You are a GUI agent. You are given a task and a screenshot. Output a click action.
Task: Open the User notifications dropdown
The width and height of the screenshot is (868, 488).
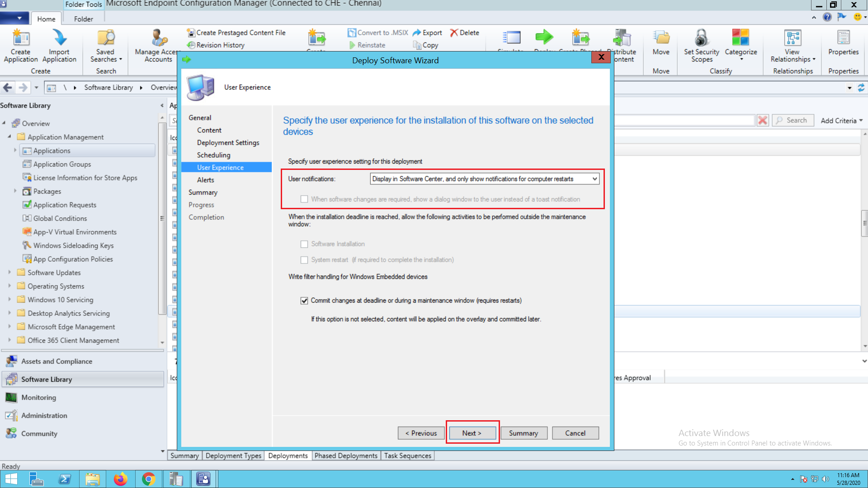(x=594, y=179)
